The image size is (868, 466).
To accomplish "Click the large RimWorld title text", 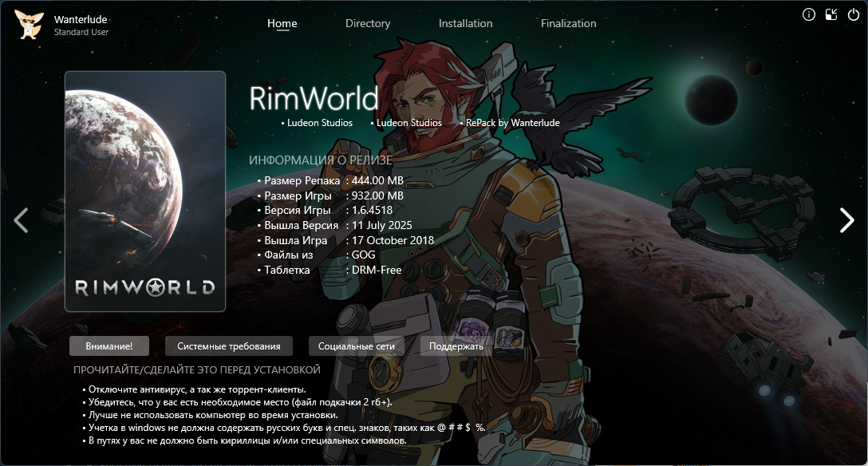I will point(314,99).
